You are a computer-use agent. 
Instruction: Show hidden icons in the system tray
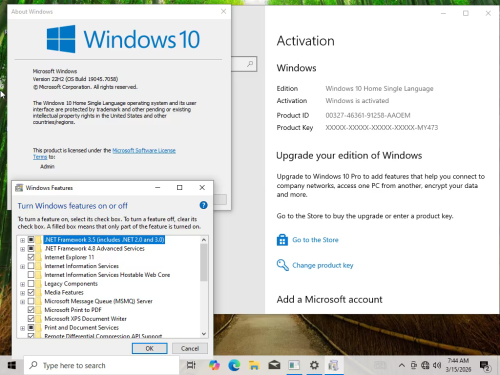[402, 366]
